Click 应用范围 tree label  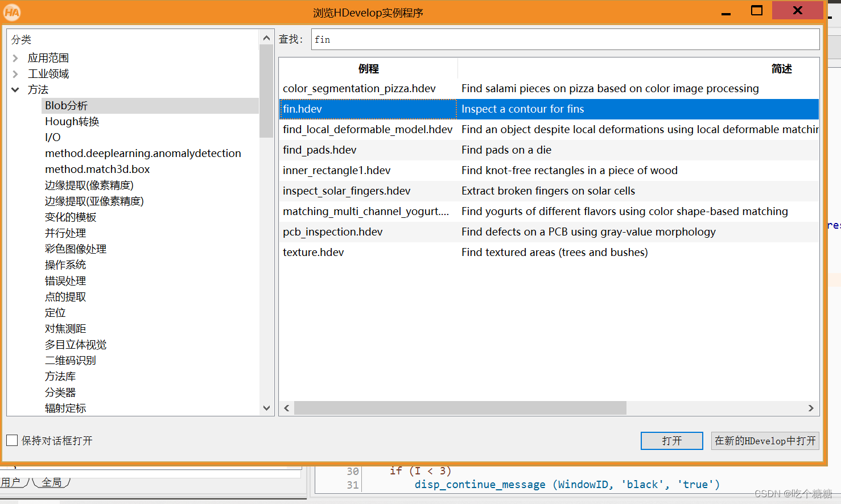tap(48, 58)
